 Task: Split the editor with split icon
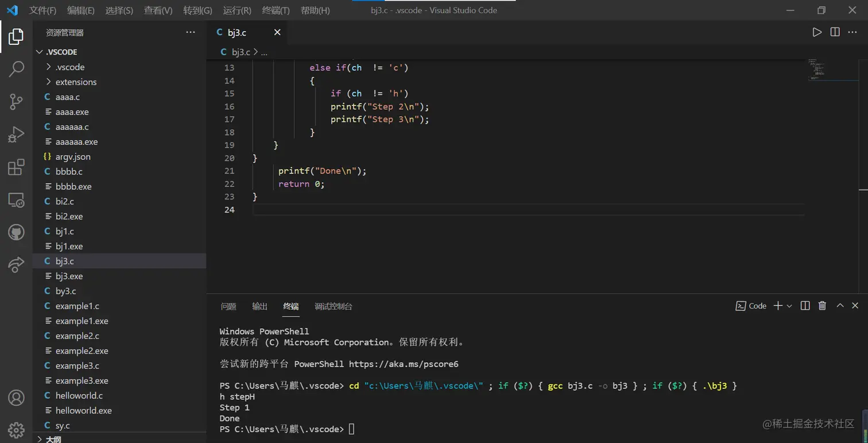835,32
